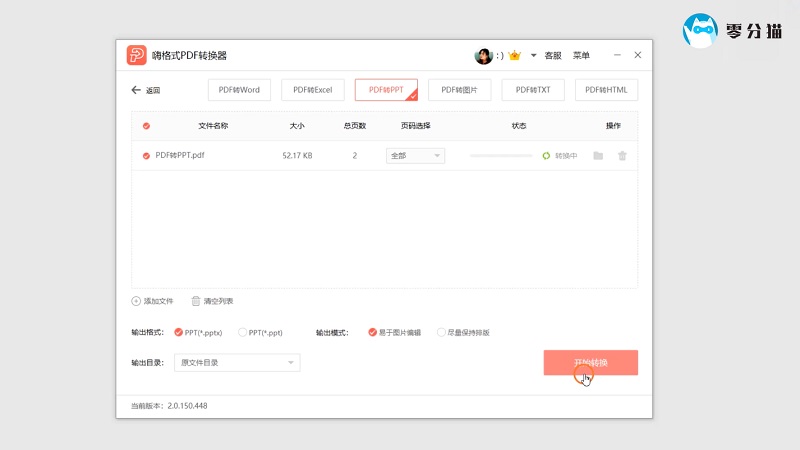
Task: Open the 原文件目录 output directory dropdown
Action: click(237, 363)
